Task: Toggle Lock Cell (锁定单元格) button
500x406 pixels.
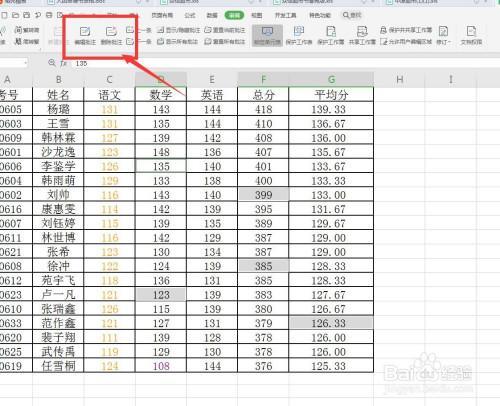Action: pyautogui.click(x=267, y=35)
